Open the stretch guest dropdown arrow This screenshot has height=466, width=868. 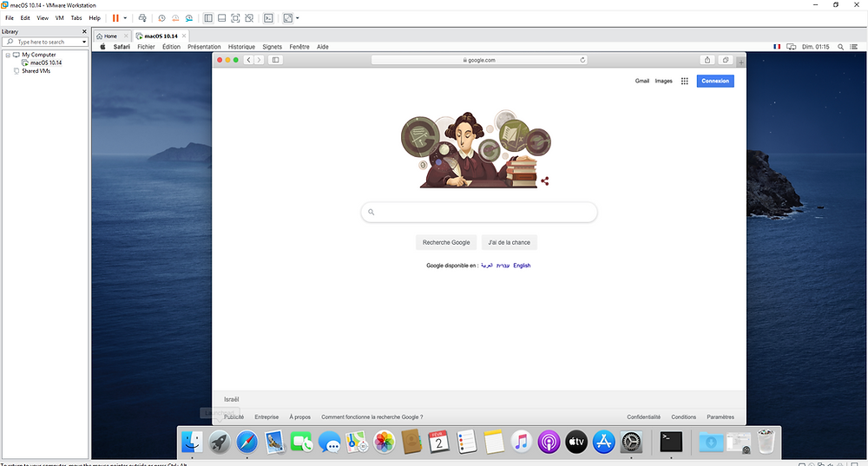coord(297,18)
